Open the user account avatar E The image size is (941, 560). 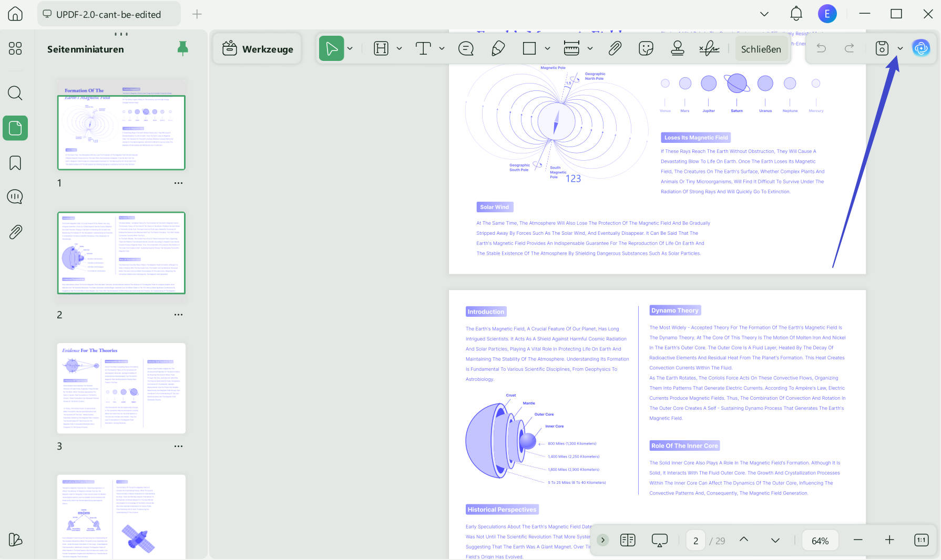(827, 14)
